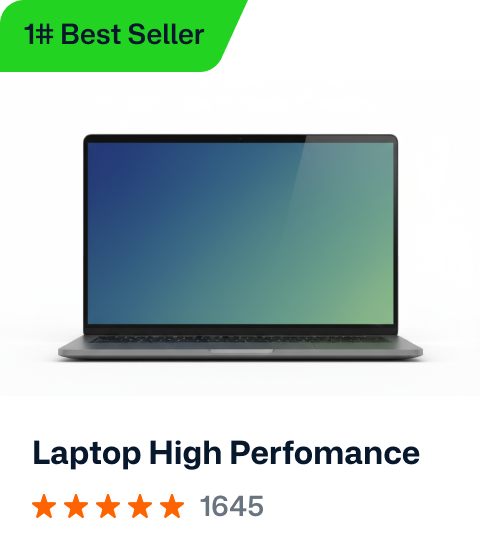Click the word "Seller" in the badge
The height and width of the screenshot is (560, 480).
166,34
